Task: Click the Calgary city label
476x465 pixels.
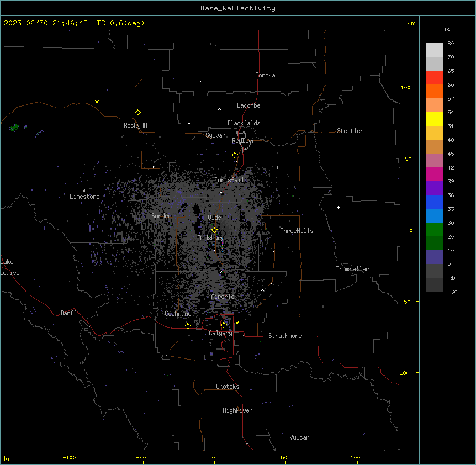Action: pos(220,333)
